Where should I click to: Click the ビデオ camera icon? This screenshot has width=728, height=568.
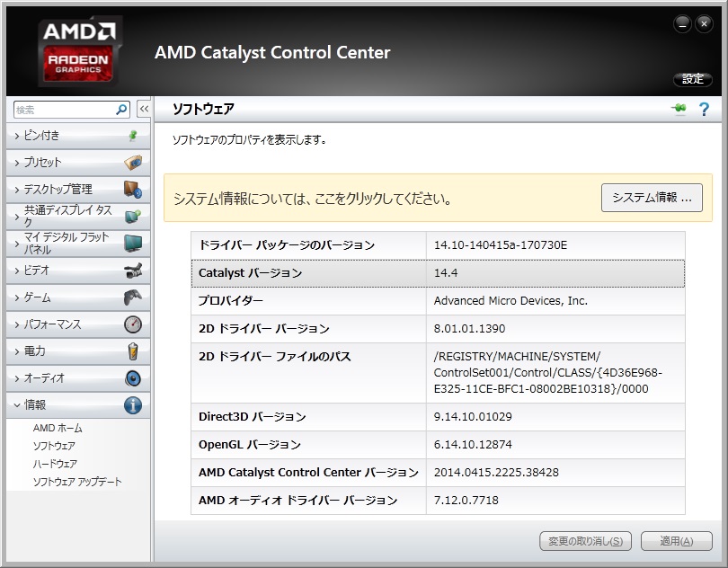(x=132, y=271)
